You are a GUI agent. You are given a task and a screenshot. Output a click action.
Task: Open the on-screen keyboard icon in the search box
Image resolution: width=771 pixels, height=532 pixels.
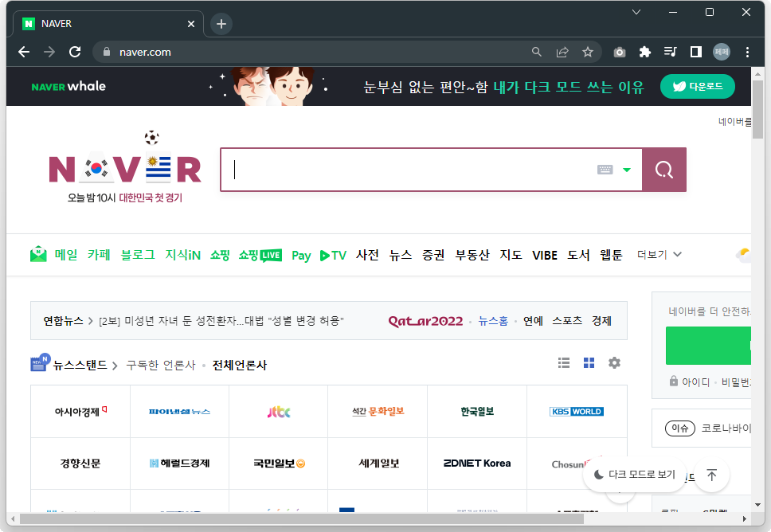pyautogui.click(x=605, y=170)
